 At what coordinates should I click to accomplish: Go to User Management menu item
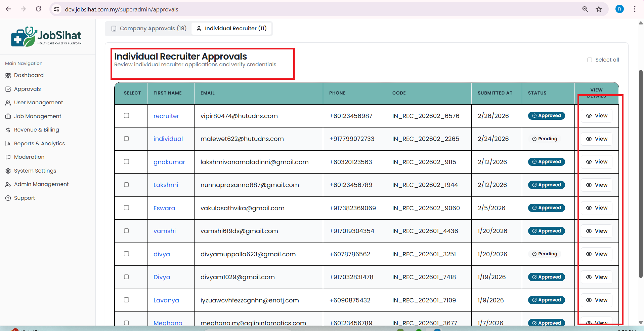(x=38, y=103)
